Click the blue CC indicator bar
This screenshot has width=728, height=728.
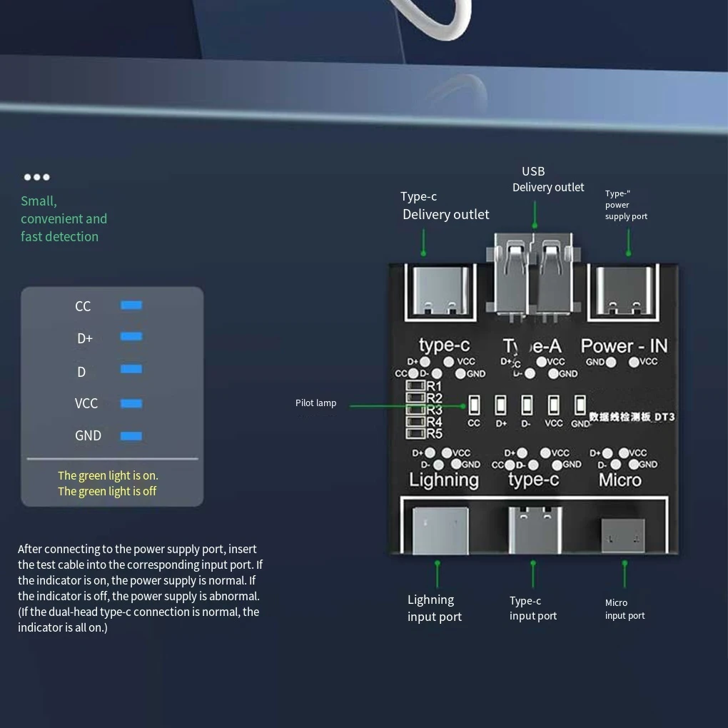point(131,305)
